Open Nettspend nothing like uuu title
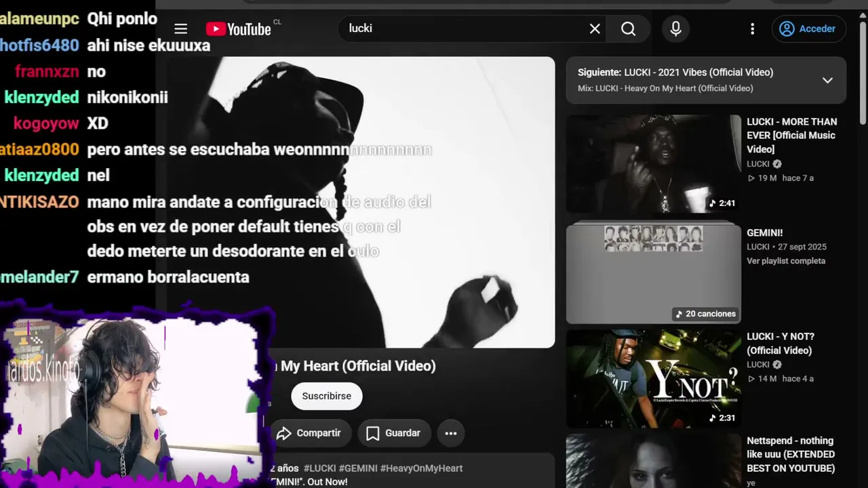The height and width of the screenshot is (488, 868). tap(791, 454)
